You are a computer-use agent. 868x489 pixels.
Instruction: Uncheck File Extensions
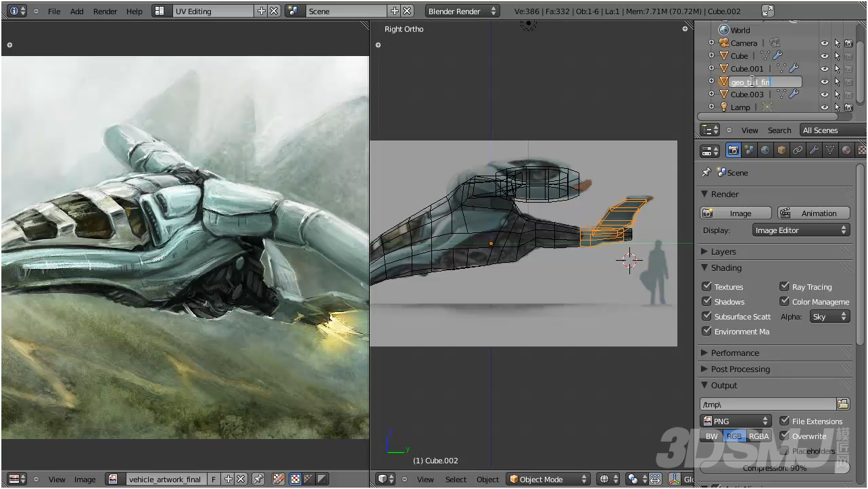pyautogui.click(x=784, y=421)
